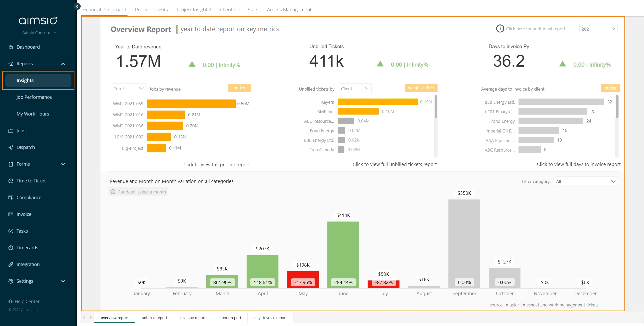Click the next sheet arrow at bottom
This screenshot has width=644, height=326.
[x=91, y=317]
